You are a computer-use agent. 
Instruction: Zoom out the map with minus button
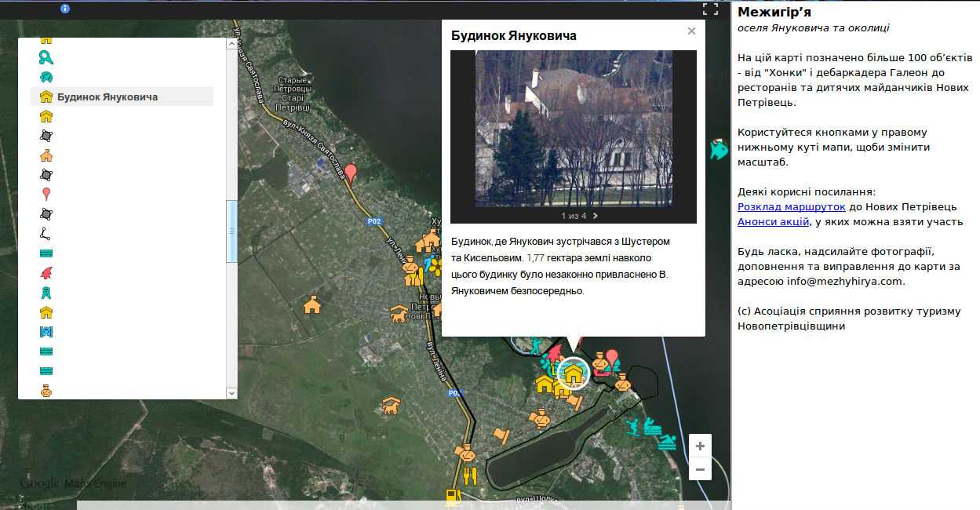[x=700, y=468]
